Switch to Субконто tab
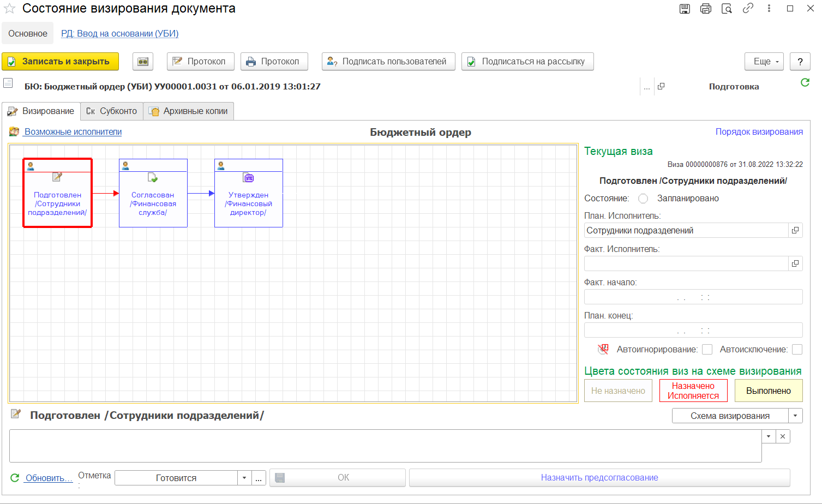822x504 pixels. (x=112, y=111)
